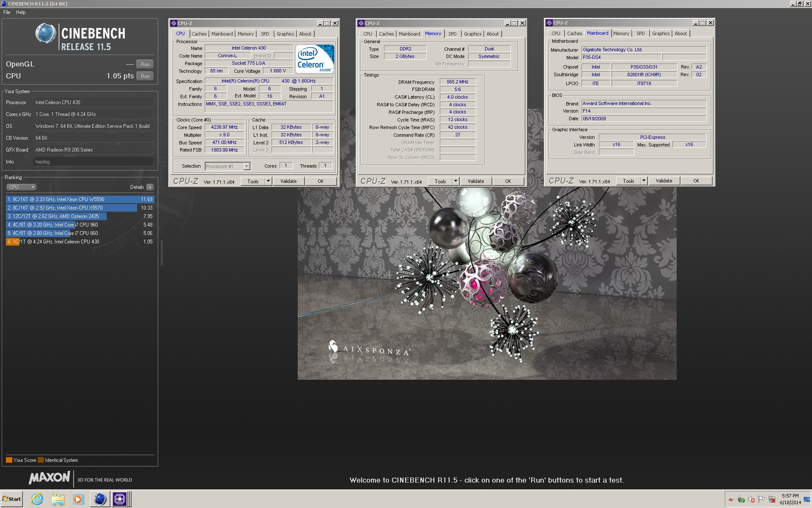Click the Details arrow button in Ranking

[x=150, y=187]
